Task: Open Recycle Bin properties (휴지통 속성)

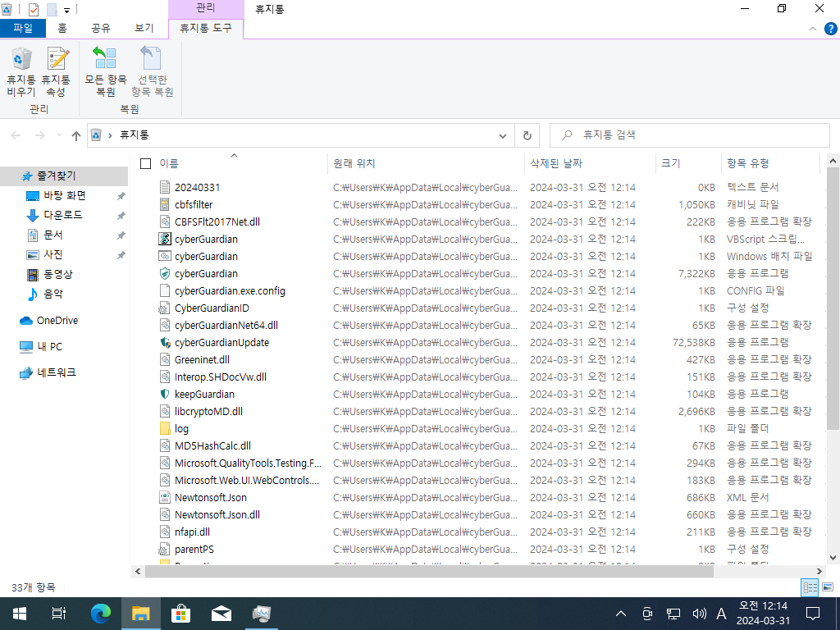Action: 56,72
